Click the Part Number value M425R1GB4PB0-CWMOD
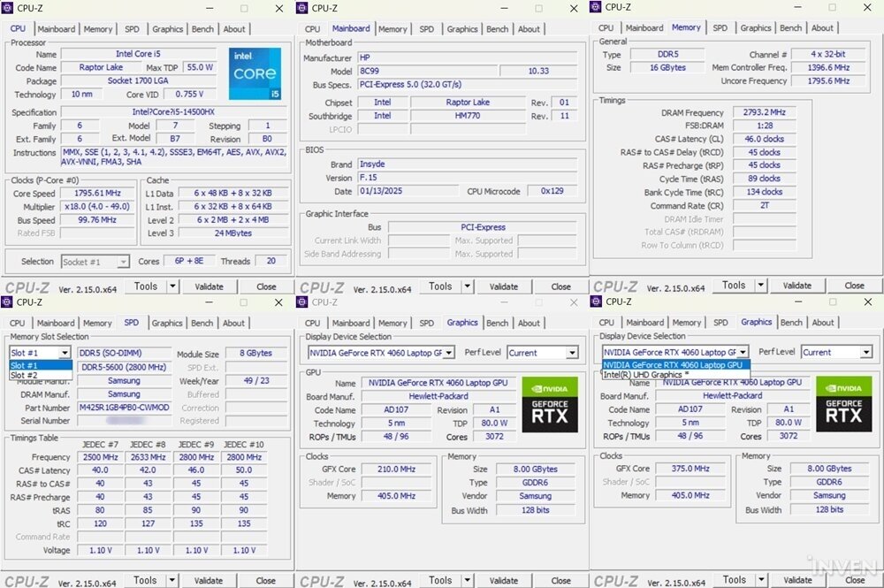Viewport: 884px width, 588px height. pyautogui.click(x=124, y=407)
